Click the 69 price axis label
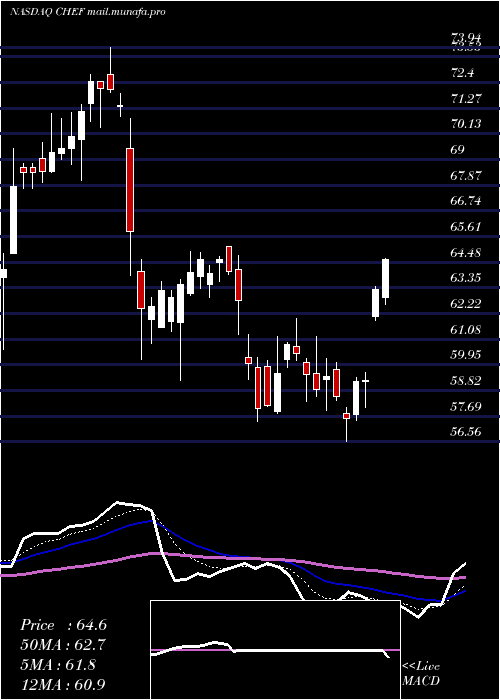This screenshot has height=700, width=500. [x=458, y=150]
